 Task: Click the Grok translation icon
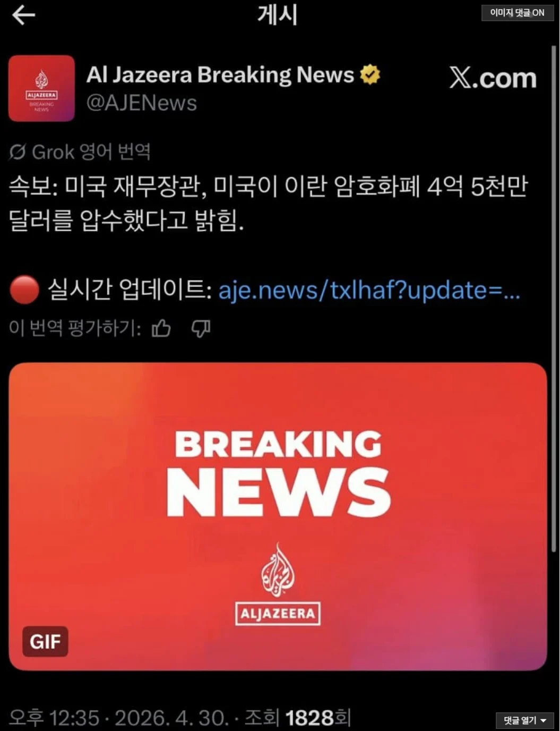(17, 152)
